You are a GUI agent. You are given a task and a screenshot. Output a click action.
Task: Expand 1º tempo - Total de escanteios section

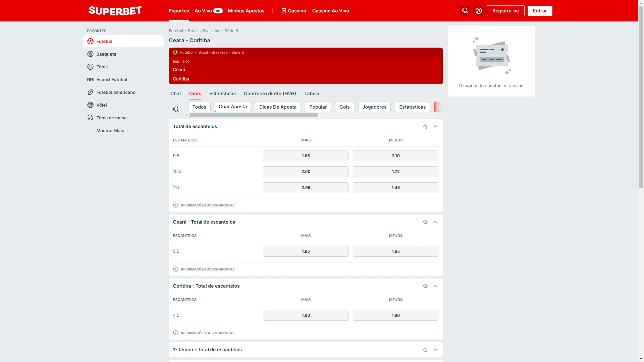tap(435, 350)
